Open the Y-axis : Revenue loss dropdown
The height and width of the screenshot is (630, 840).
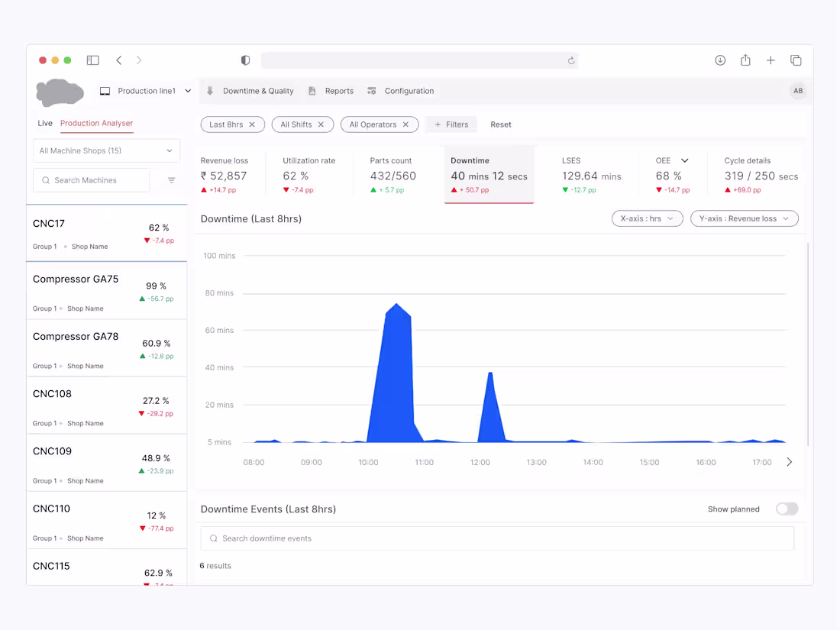744,218
